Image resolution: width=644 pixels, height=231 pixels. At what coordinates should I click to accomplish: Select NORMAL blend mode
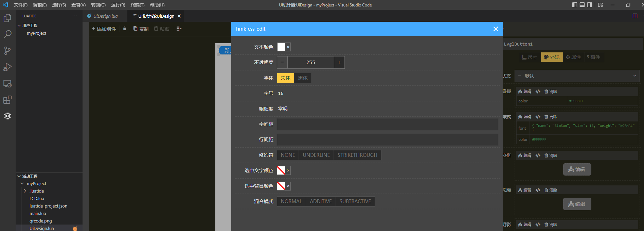291,201
